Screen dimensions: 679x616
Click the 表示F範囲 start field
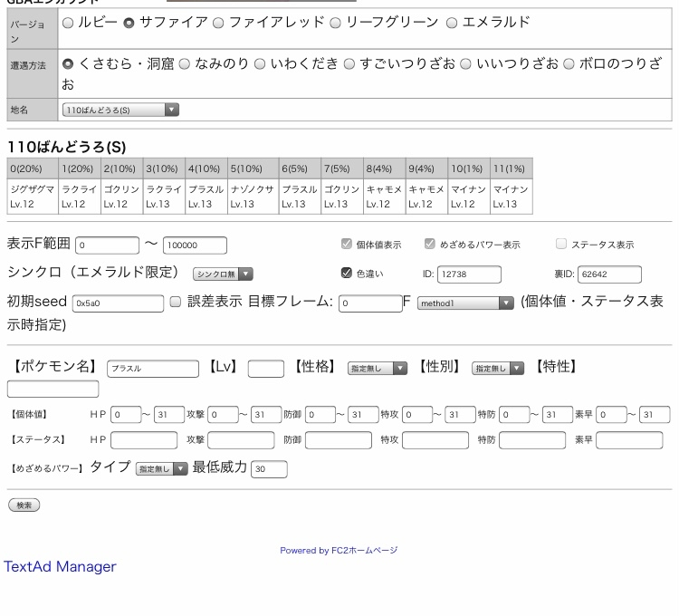tap(108, 245)
